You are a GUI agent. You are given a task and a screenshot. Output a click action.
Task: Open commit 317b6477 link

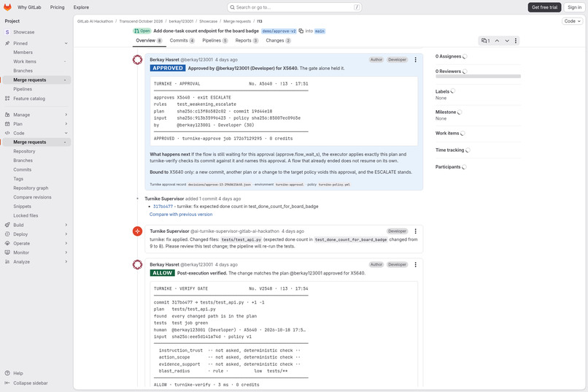coord(163,207)
